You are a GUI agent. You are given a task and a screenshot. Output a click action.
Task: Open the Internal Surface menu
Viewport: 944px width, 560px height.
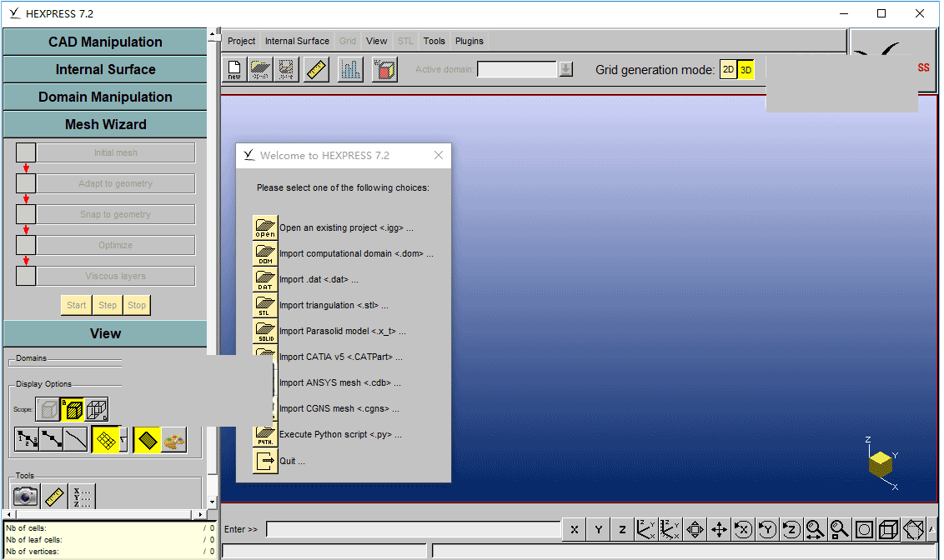pyautogui.click(x=297, y=41)
